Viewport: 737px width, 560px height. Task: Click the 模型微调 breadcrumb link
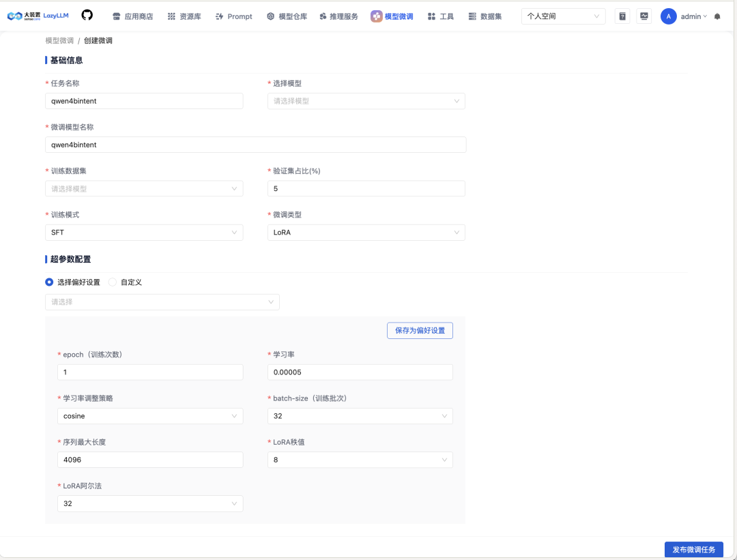click(x=59, y=41)
